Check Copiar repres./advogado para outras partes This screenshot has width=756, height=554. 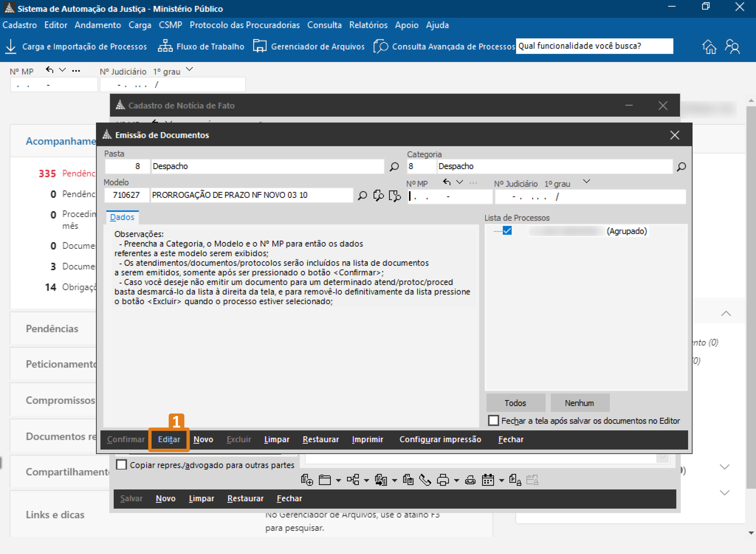[121, 465]
